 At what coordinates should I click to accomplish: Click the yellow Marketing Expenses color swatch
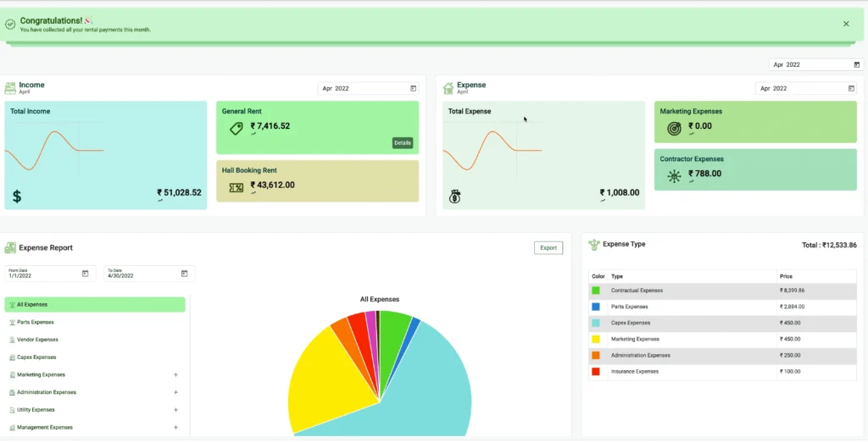[596, 339]
